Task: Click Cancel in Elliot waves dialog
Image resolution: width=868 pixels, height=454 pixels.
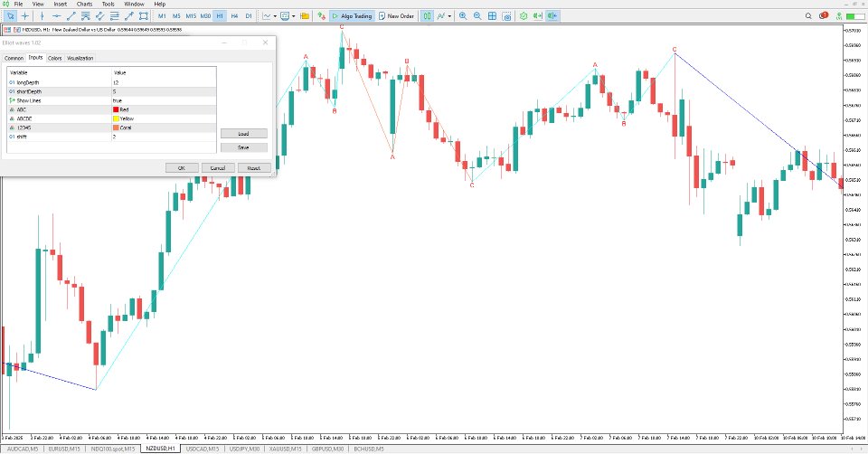Action: click(218, 167)
